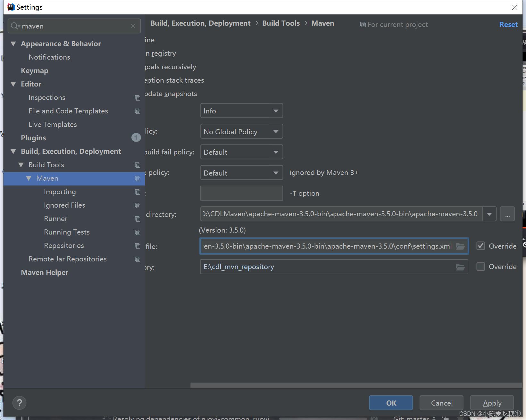Click project-level icon beside Remote Jar Repositories
526x420 pixels.
138,259
